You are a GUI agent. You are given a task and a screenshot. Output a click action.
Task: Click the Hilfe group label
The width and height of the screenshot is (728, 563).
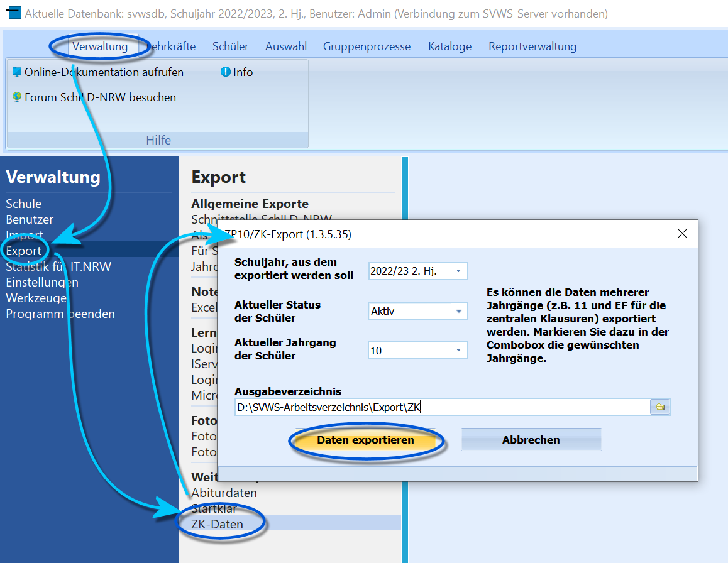pyautogui.click(x=158, y=140)
